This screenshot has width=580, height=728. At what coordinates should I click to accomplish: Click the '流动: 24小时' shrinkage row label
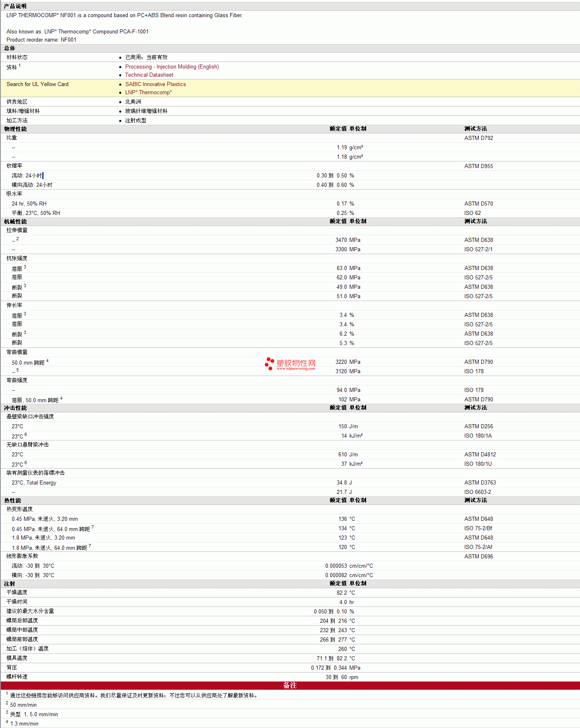(27, 176)
